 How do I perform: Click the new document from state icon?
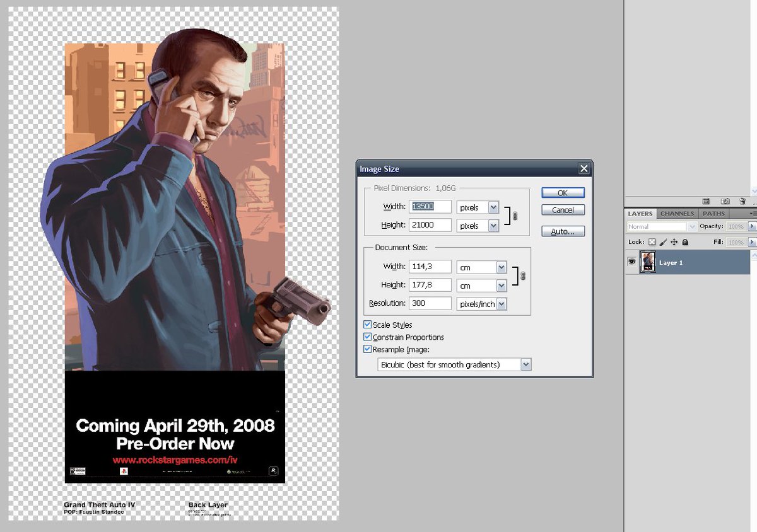pyautogui.click(x=706, y=201)
